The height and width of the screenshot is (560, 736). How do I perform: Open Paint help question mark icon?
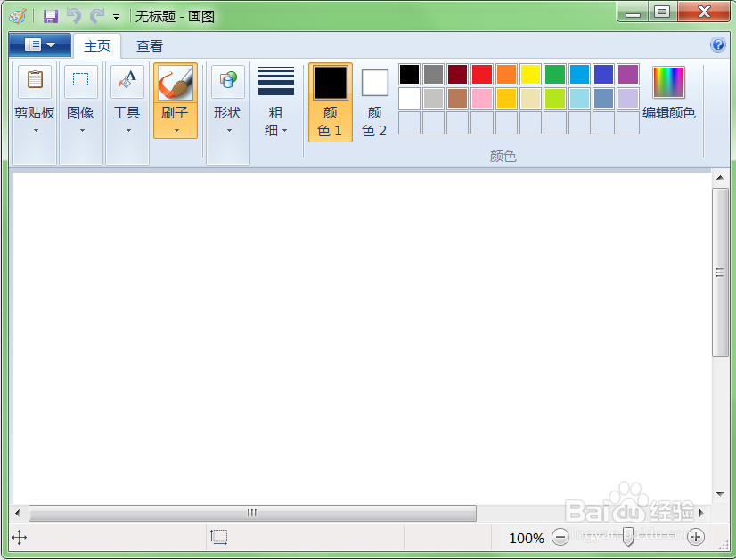tap(717, 45)
